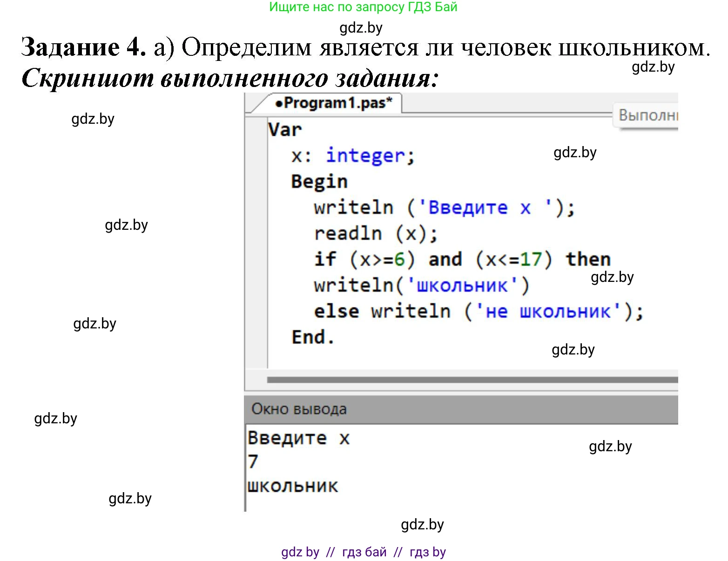Screen dimensions: 728x561
Task: Click the horizontal scrollbar under the code editor
Action: [x=472, y=380]
